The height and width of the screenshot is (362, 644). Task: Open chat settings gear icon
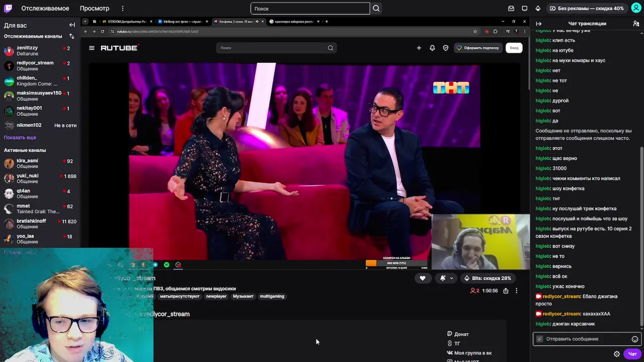(617, 354)
